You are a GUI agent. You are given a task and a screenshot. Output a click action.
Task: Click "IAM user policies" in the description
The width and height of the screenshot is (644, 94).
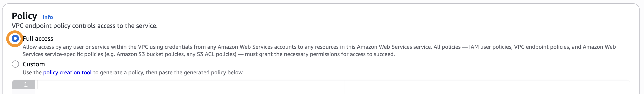(490, 47)
